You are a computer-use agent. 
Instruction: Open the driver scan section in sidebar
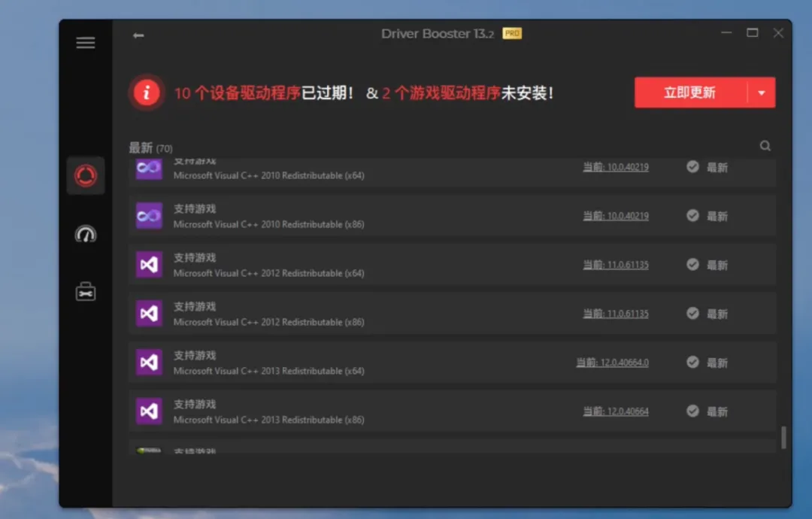[86, 176]
